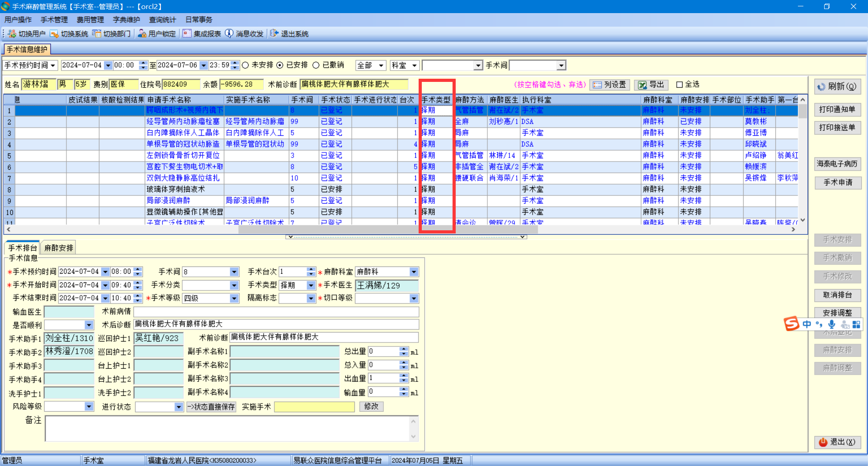Click the 手术医生 input field
Image resolution: width=868 pixels, height=466 pixels.
(x=387, y=285)
